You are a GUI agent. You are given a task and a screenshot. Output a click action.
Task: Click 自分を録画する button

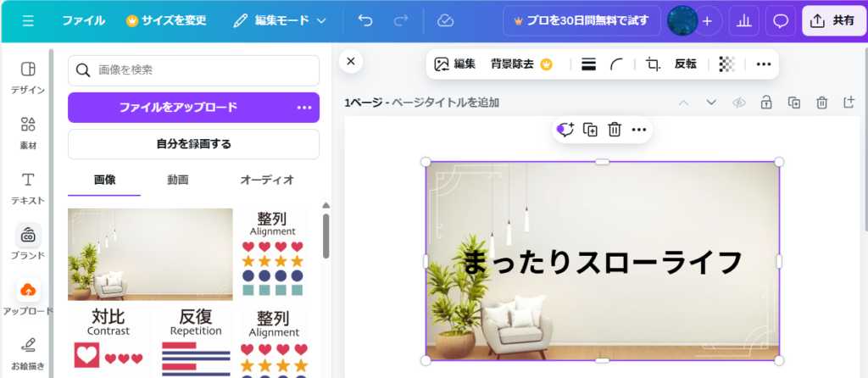click(194, 144)
